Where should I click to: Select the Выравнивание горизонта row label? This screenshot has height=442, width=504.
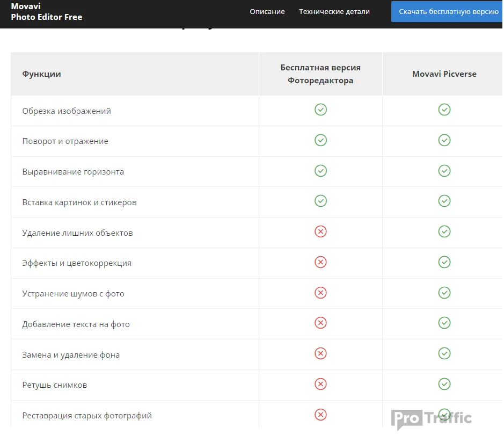click(73, 172)
